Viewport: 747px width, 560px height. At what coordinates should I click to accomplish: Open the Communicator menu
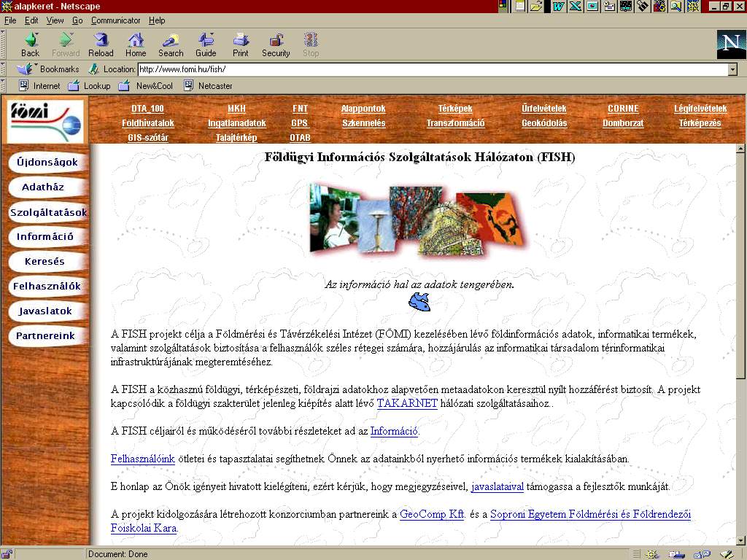pyautogui.click(x=115, y=20)
